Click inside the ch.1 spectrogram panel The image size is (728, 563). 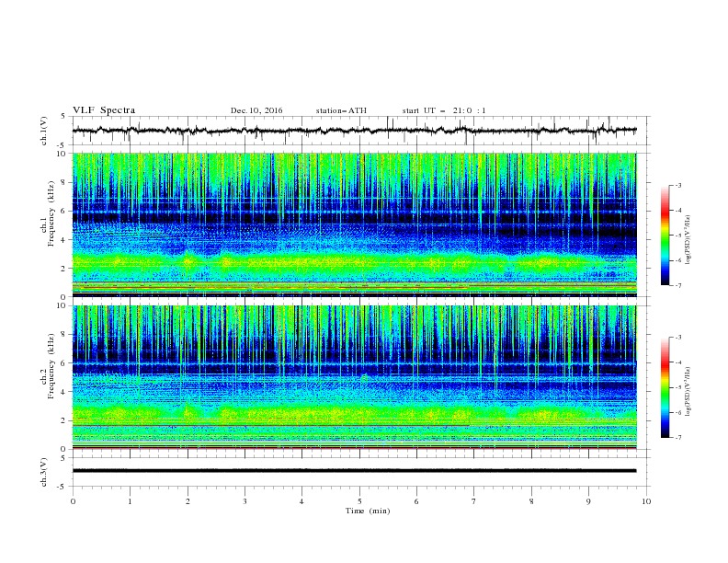point(354,224)
